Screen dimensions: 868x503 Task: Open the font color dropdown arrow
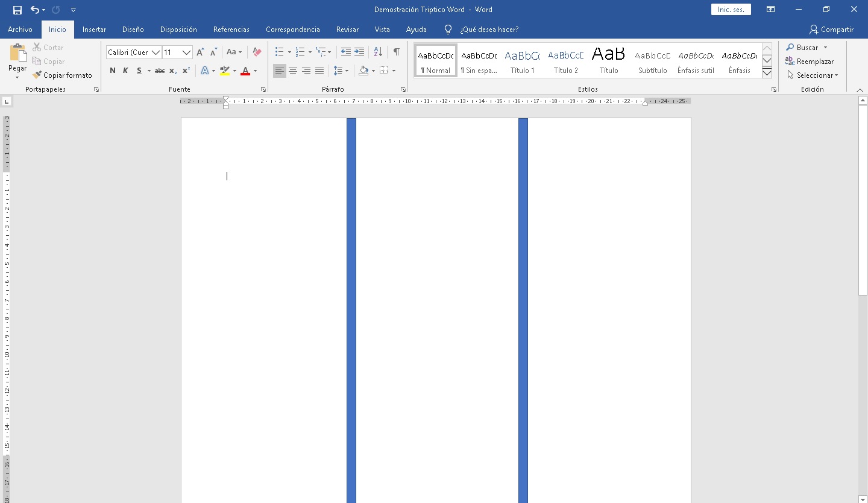point(255,71)
